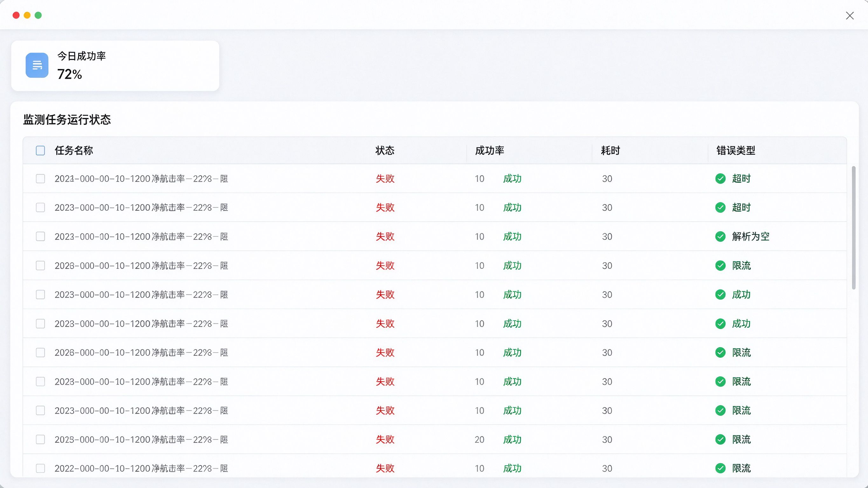This screenshot has width=868, height=488.
Task: Click the 72% success rate value
Action: pos(69,74)
